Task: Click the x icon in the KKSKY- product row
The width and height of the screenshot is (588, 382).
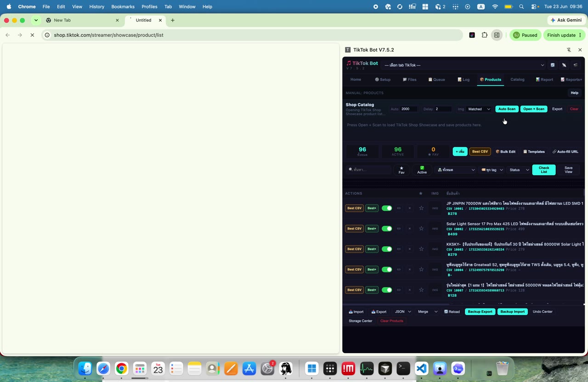Action: pos(410,249)
